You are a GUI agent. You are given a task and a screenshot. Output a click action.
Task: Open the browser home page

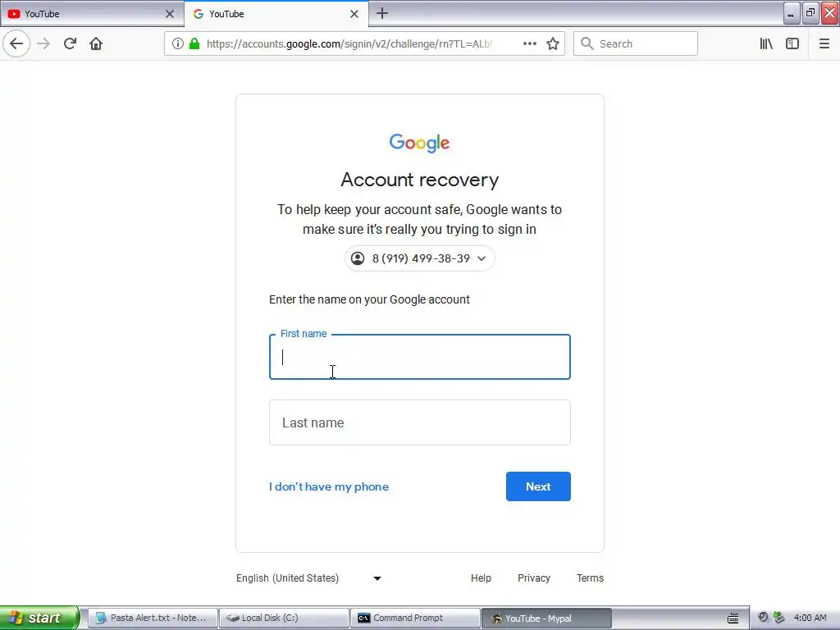96,43
